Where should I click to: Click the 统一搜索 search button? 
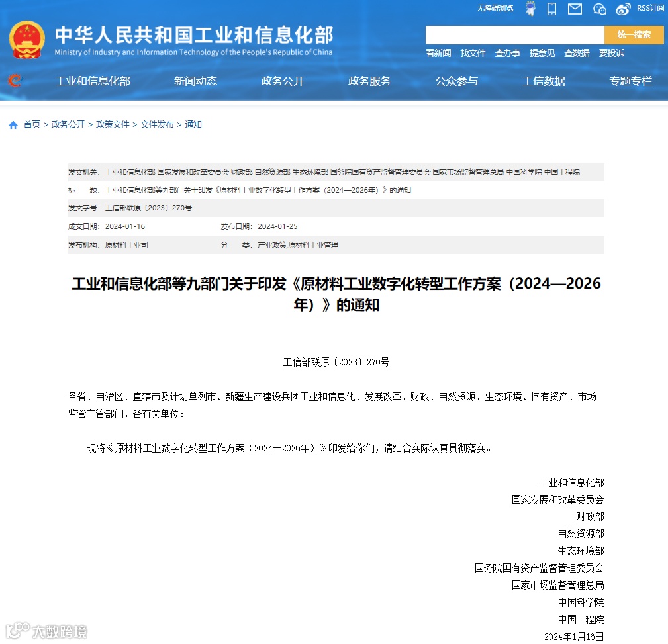[x=634, y=35]
